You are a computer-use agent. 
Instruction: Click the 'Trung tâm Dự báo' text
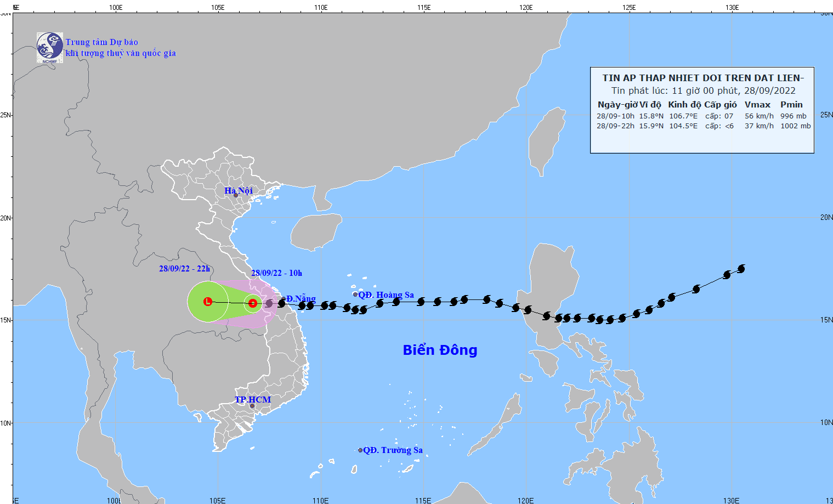[102, 42]
